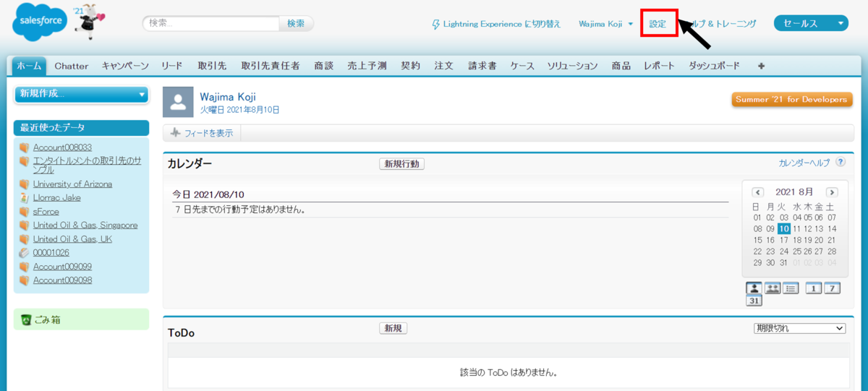Open the Chatter tab
Screen dimensions: 868x391
click(72, 66)
